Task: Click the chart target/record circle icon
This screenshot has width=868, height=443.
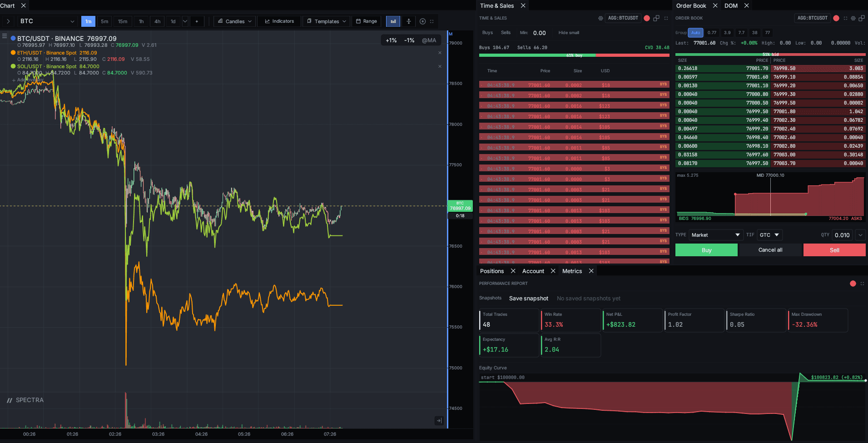Action: point(423,21)
